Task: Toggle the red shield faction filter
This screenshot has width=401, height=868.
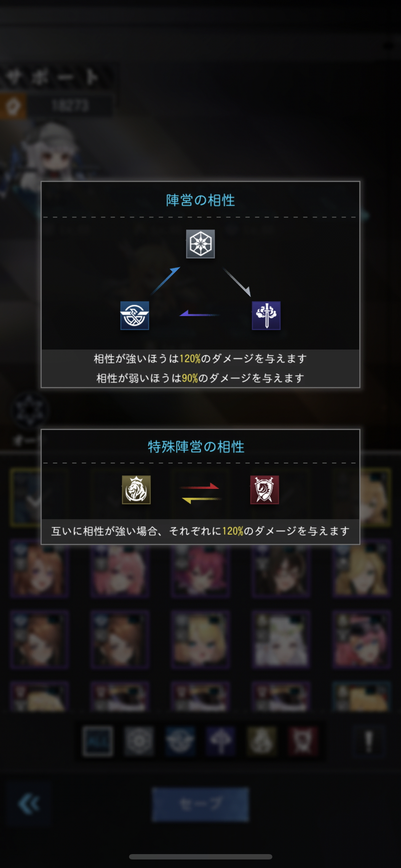Action: point(303,741)
